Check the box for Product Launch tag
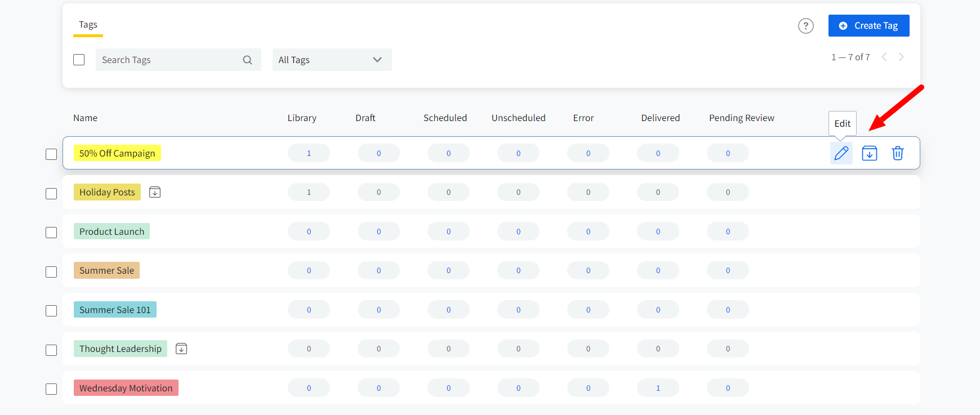The image size is (980, 415). [51, 233]
